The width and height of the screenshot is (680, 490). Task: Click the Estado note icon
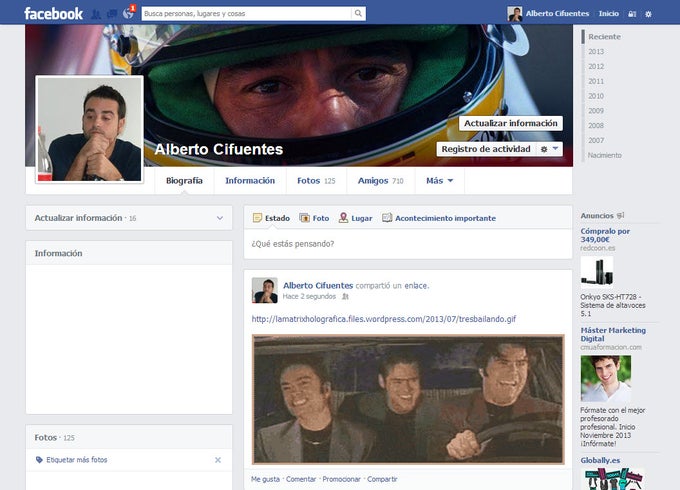[257, 218]
